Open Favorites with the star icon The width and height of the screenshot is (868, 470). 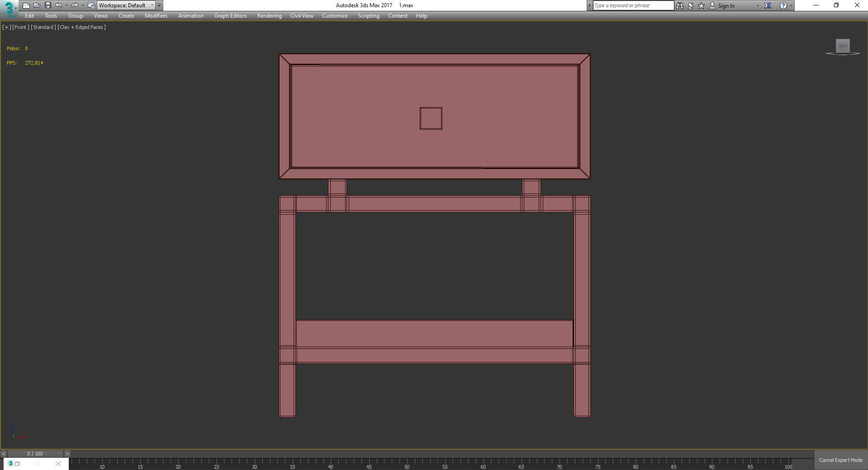[702, 5]
